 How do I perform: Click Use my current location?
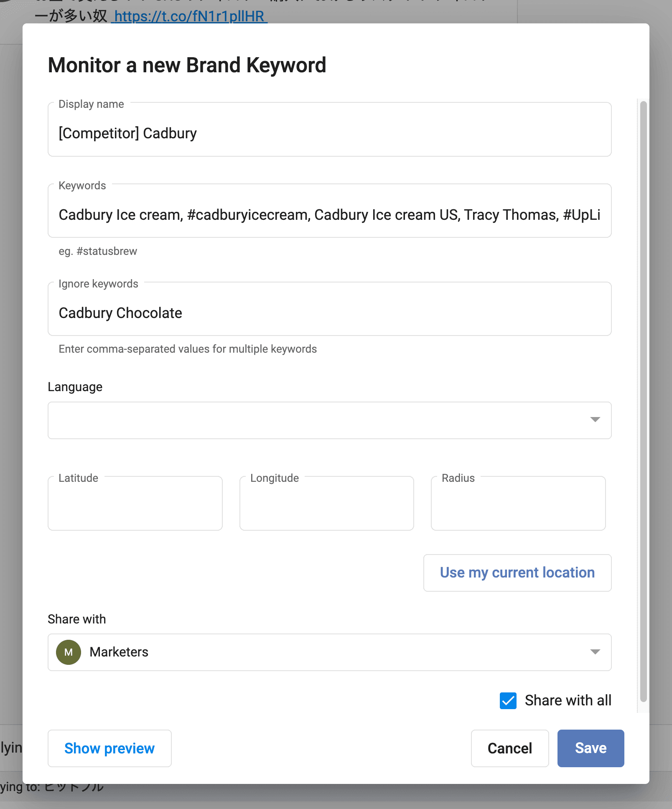click(517, 573)
